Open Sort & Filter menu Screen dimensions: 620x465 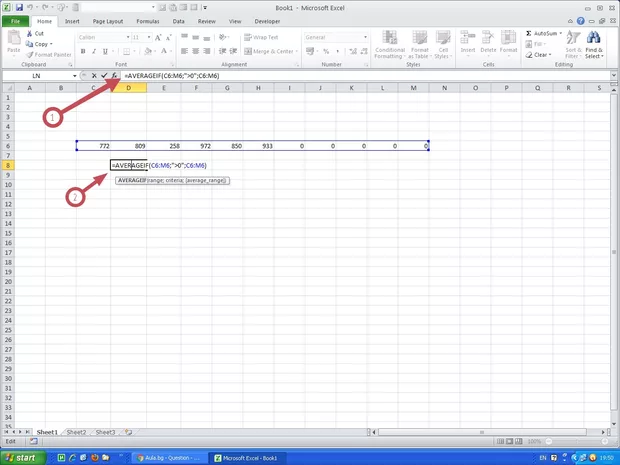[x=573, y=45]
